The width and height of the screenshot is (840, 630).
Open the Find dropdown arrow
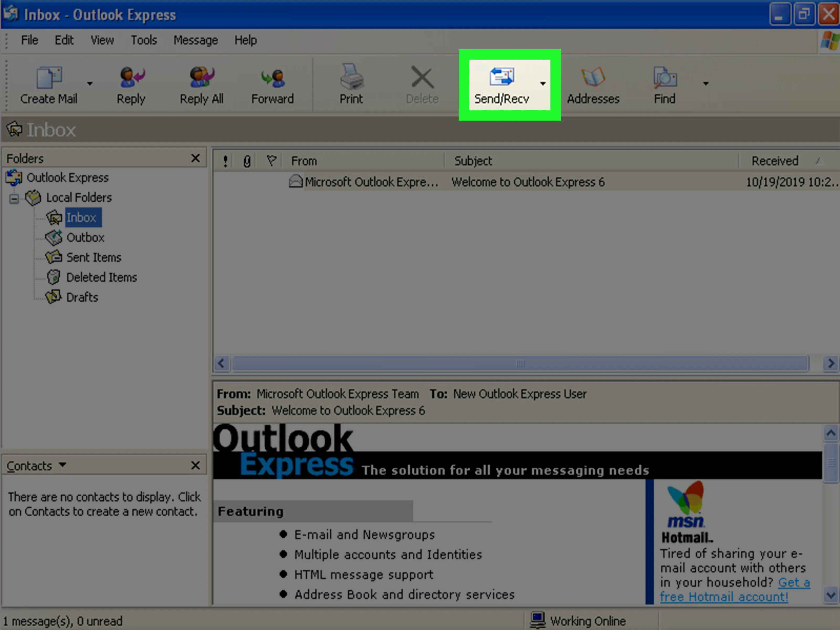click(x=706, y=83)
